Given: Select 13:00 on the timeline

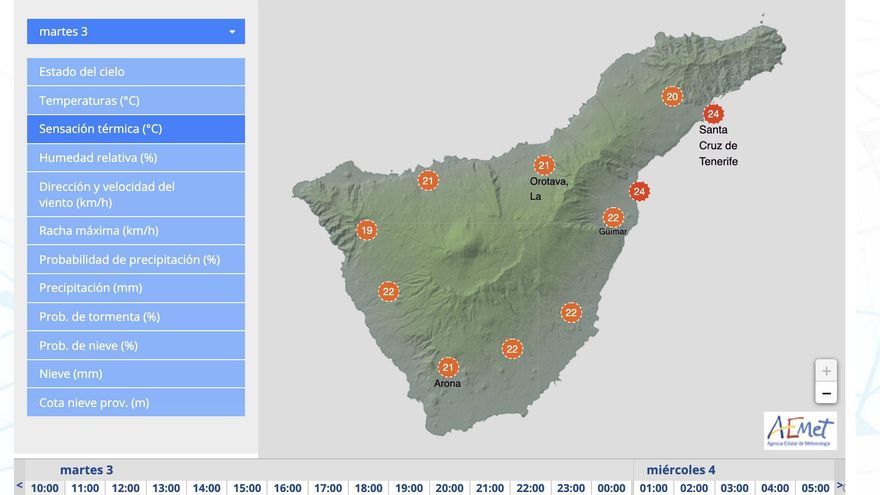Looking at the screenshot, I should coord(166,488).
